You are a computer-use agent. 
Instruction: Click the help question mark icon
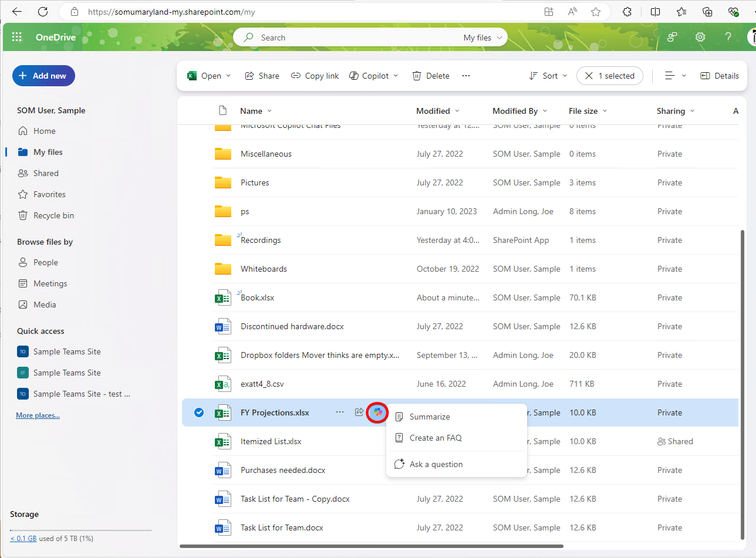coord(728,38)
